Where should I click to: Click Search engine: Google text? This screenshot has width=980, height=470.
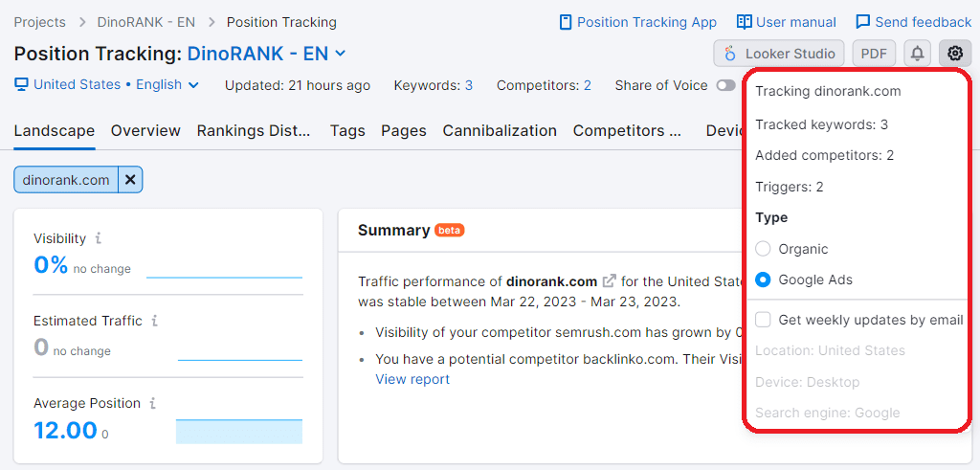[x=828, y=414]
